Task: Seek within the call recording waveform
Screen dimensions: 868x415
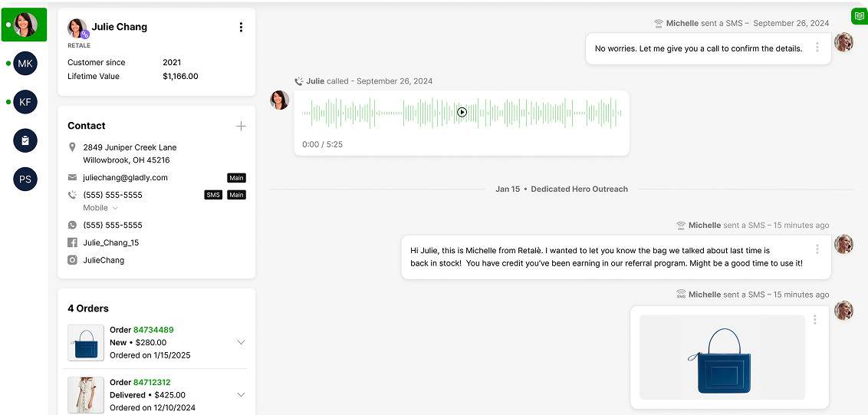Action: point(462,113)
